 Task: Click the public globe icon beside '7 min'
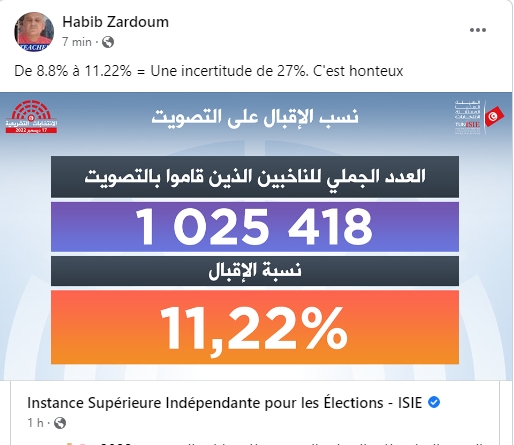(108, 42)
